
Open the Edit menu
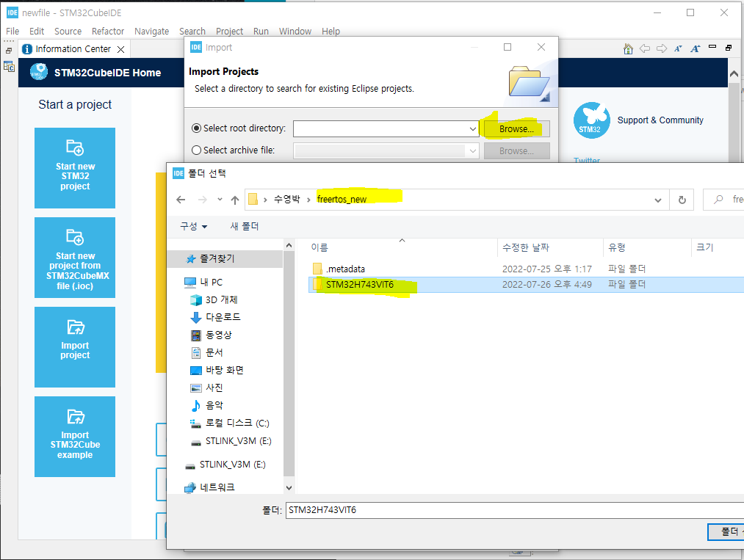(x=37, y=32)
